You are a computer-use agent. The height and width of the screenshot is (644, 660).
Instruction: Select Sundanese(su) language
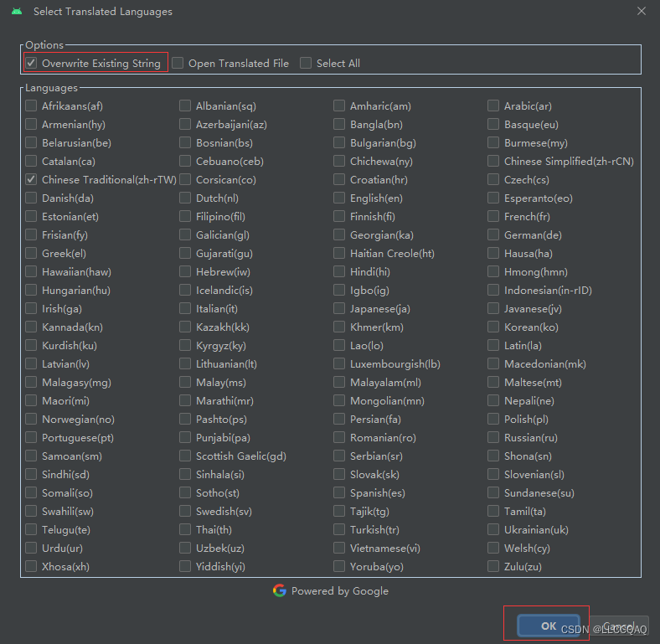493,492
